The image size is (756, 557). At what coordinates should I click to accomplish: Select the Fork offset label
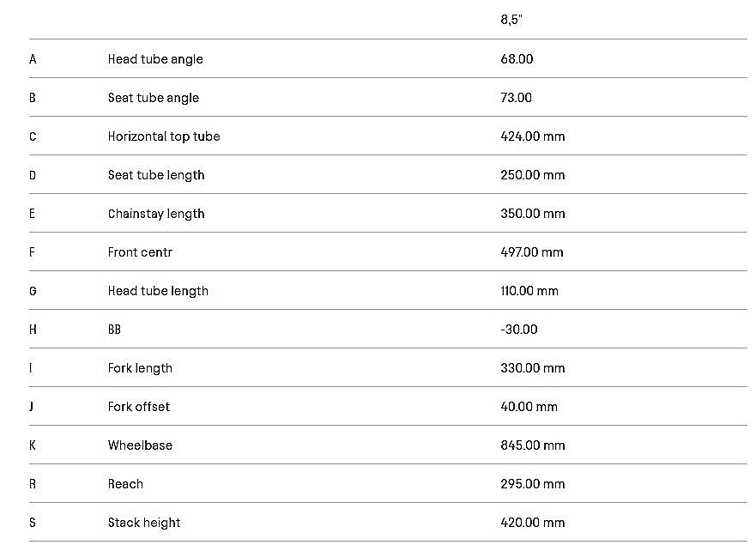(139, 407)
